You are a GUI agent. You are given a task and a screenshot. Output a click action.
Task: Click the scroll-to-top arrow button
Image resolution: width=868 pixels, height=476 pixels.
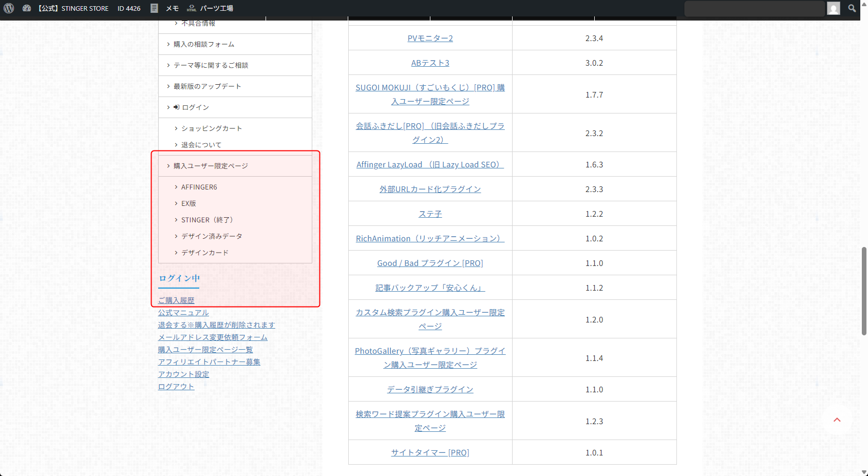pos(837,420)
